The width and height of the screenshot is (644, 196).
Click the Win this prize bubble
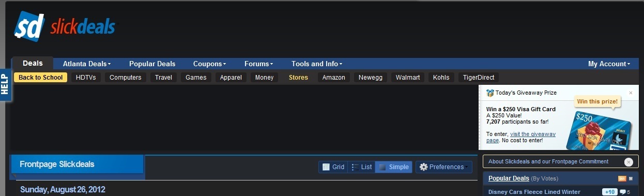[x=597, y=101]
